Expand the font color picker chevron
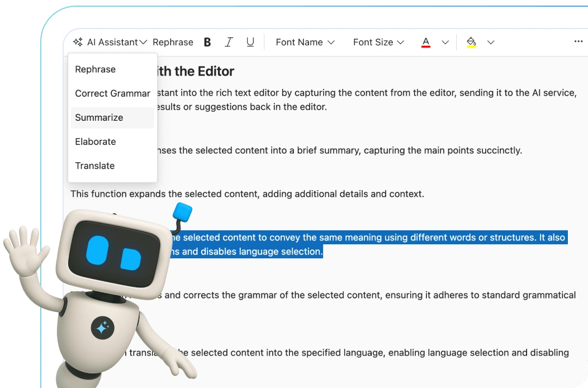The height and width of the screenshot is (388, 588). (x=445, y=42)
